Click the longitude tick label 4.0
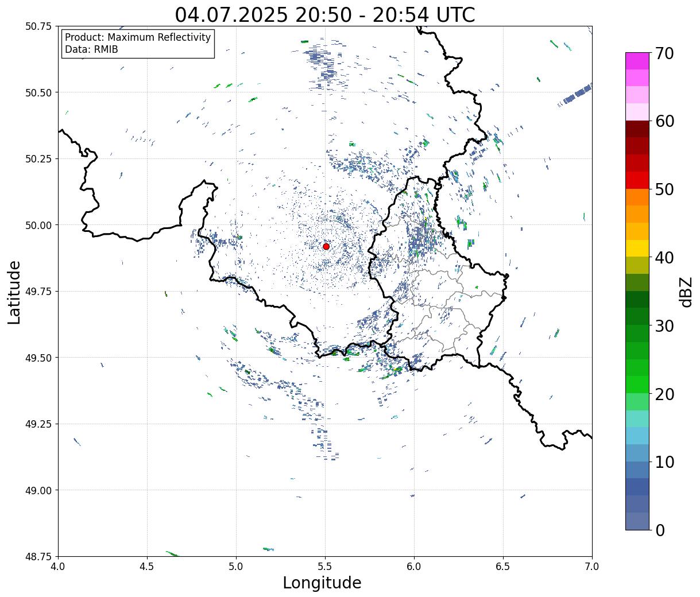 point(58,567)
